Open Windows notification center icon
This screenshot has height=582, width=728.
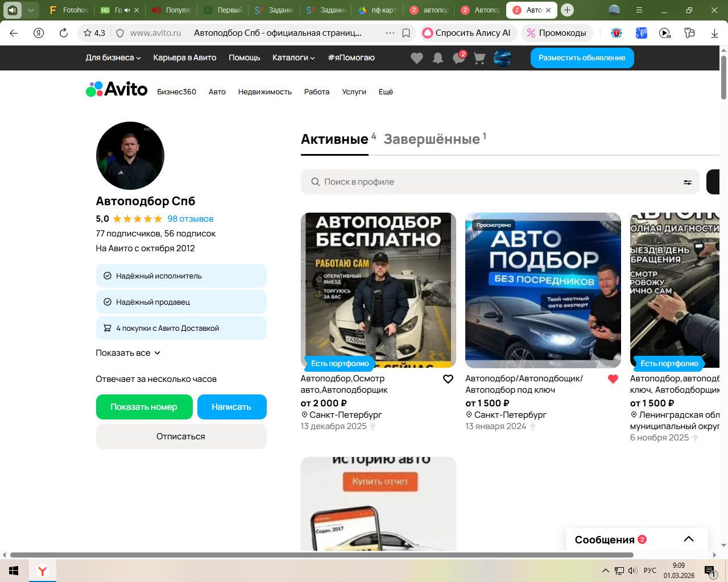(710, 571)
